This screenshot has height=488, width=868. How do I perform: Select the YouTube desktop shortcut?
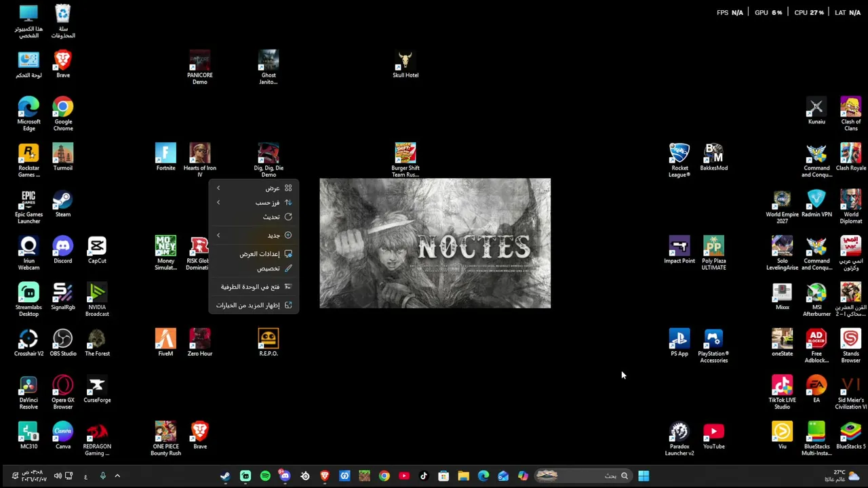(x=713, y=434)
